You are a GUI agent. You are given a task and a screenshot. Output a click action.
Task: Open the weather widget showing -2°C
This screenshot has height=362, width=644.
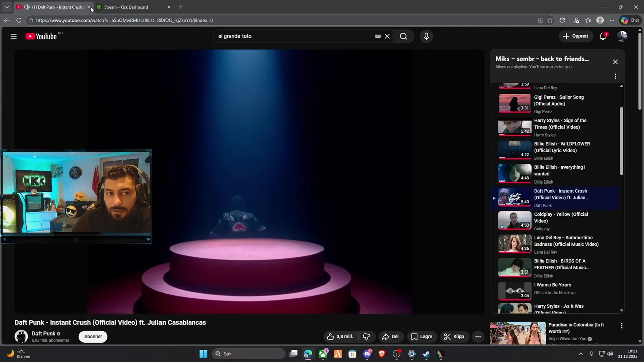click(18, 354)
